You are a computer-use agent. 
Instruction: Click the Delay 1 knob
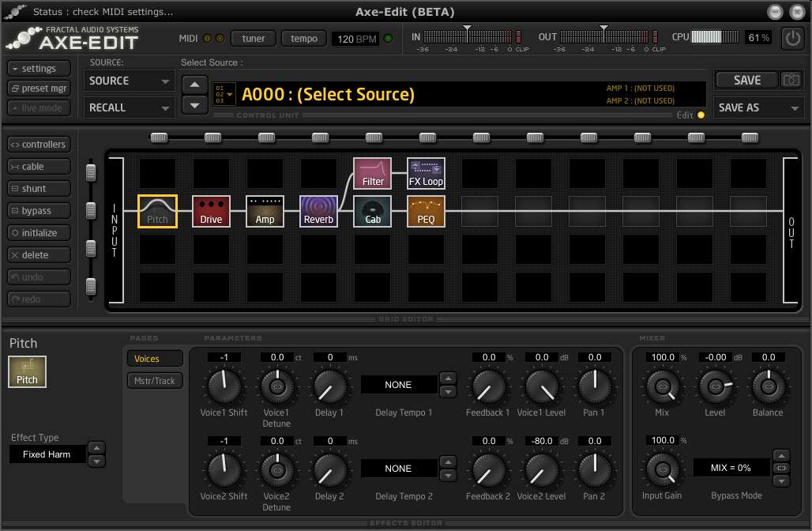coord(330,386)
